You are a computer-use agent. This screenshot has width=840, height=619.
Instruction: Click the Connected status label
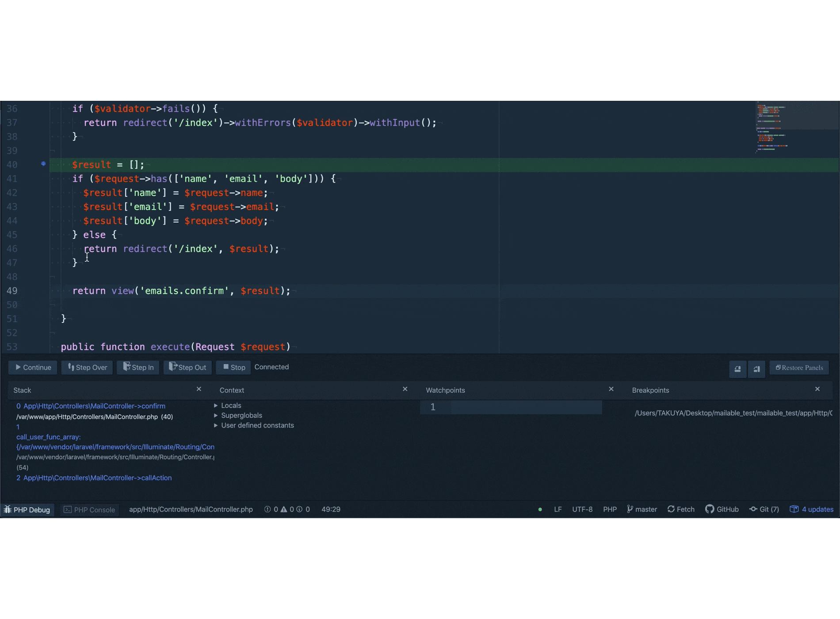click(x=272, y=367)
